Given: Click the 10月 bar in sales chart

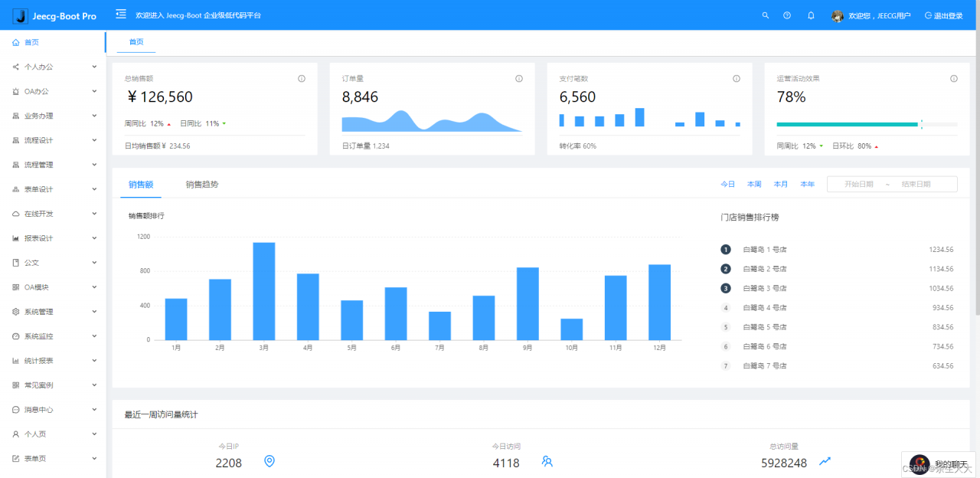Looking at the screenshot, I should tap(572, 329).
